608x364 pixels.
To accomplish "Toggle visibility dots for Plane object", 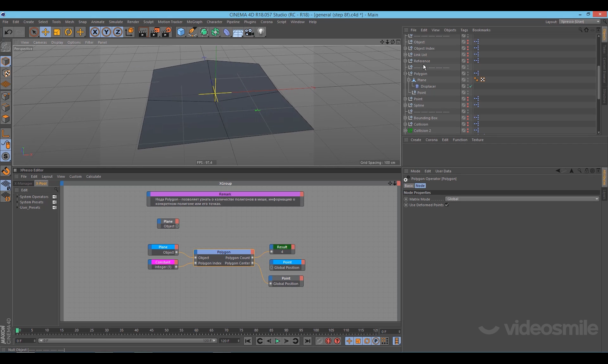I will click(468, 80).
